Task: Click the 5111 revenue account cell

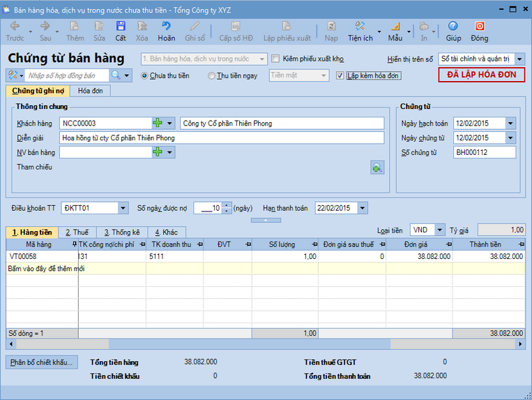Action: pos(174,256)
